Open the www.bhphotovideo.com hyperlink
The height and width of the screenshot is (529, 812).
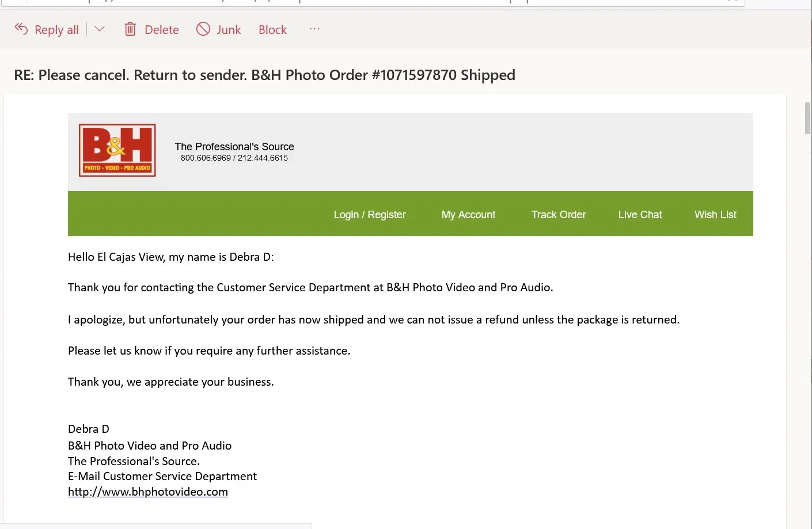click(148, 492)
